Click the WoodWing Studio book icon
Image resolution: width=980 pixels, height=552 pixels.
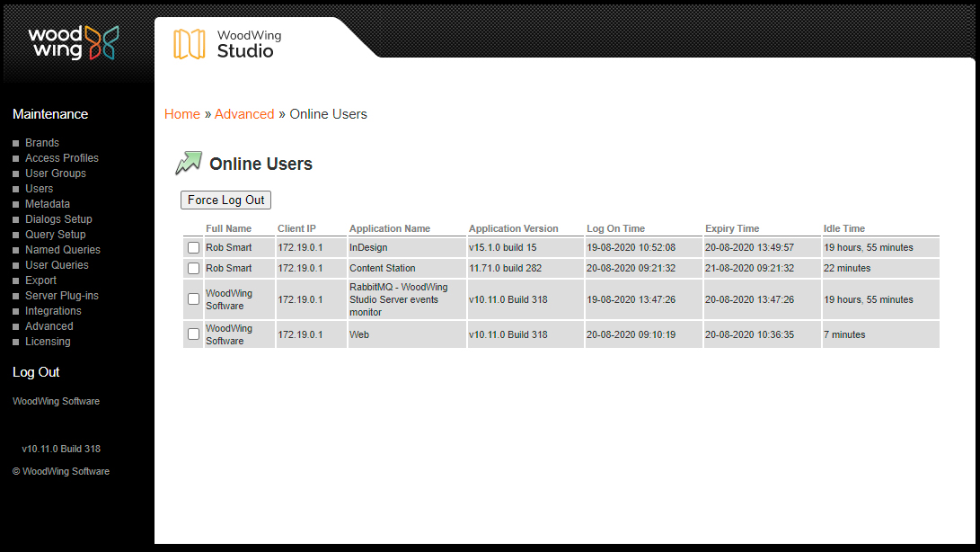click(x=189, y=44)
